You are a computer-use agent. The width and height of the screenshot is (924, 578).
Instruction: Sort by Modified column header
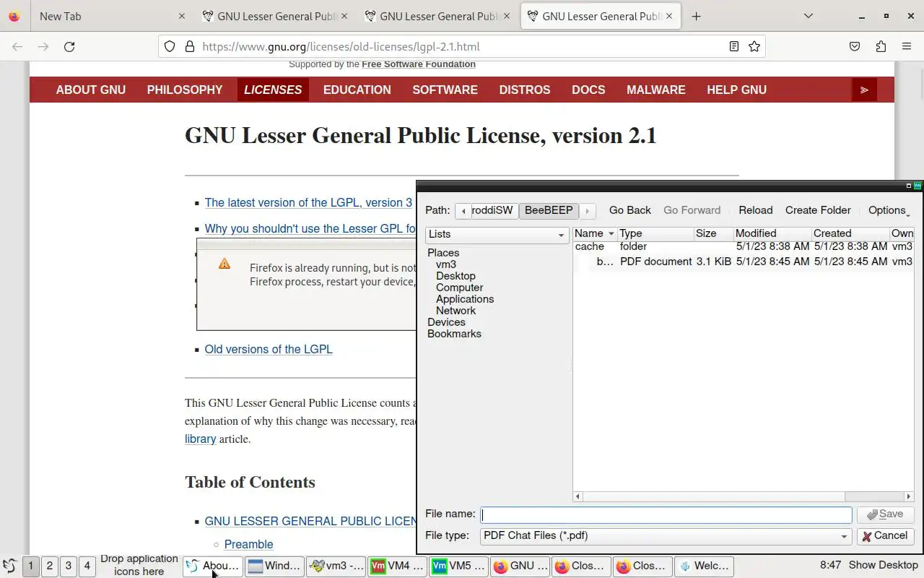coord(772,233)
